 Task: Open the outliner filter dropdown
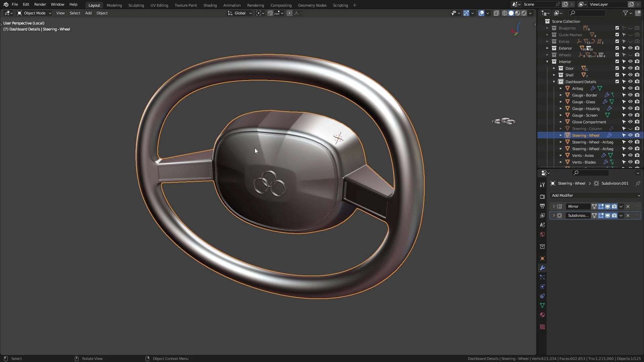[x=627, y=13]
